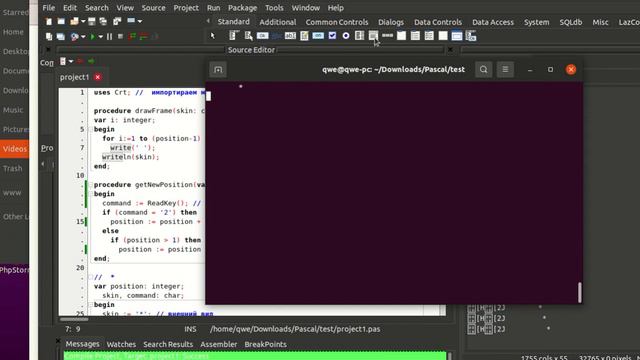640x360 pixels.
Task: Open Music in file manager sidebar
Action: (13, 110)
